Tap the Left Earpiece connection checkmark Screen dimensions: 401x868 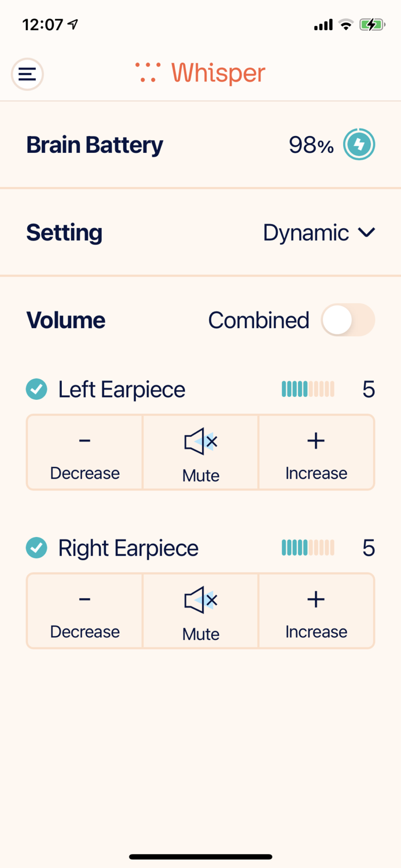36,389
